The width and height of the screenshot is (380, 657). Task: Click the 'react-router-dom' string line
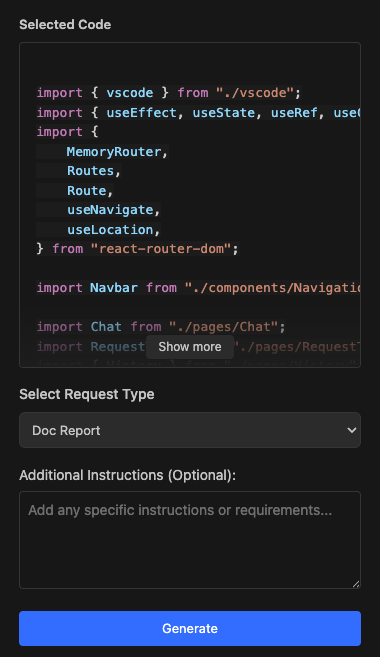(x=137, y=249)
